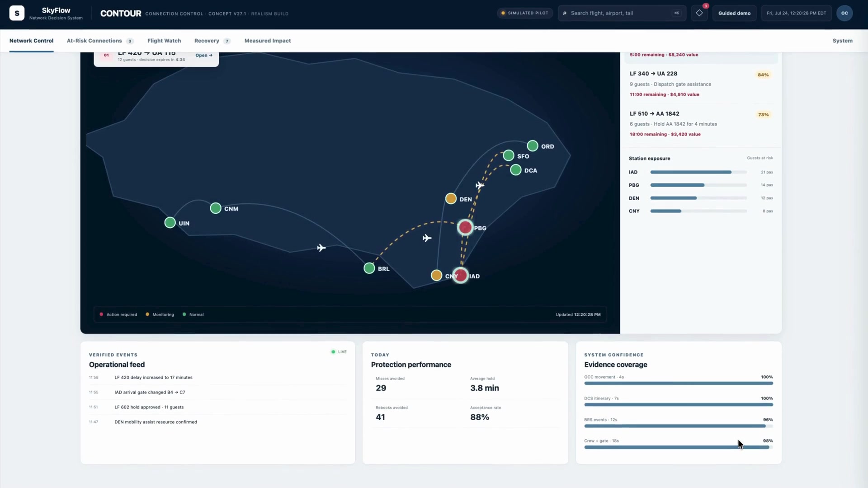This screenshot has height=488, width=868.
Task: Click "11:00 remaining · $4,910 value" text
Action: tap(664, 94)
